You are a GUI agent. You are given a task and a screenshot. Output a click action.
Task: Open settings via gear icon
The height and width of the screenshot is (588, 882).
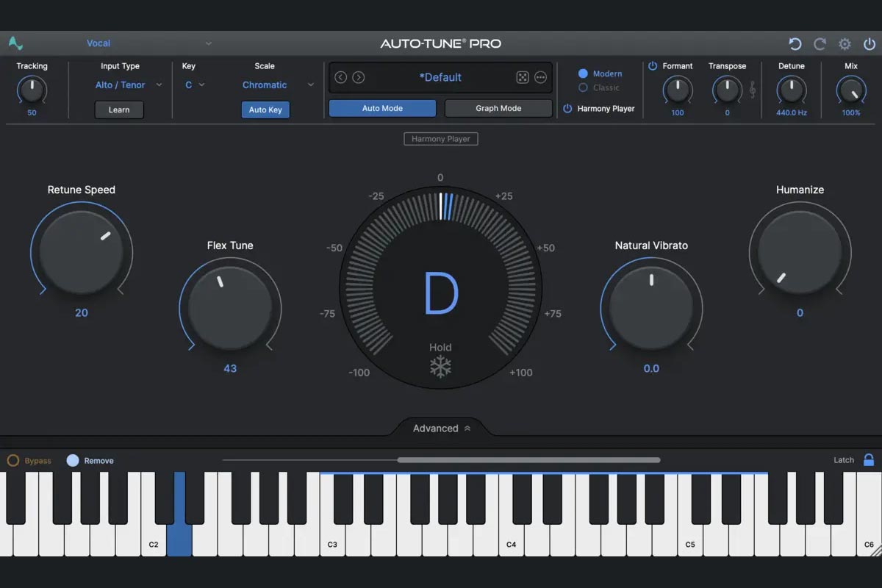tap(844, 44)
